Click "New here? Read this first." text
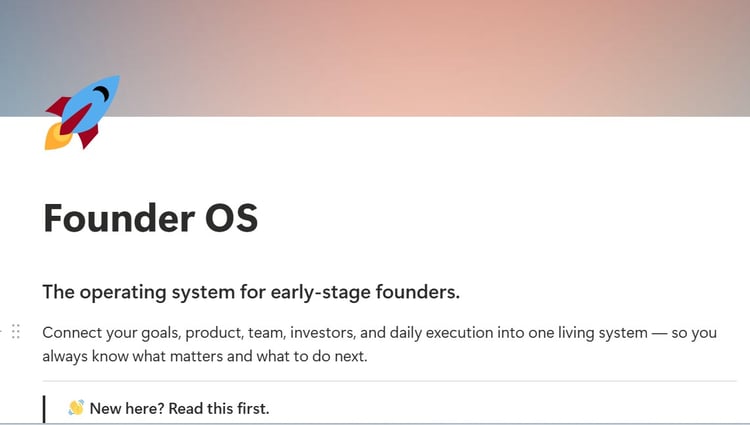The image size is (750, 425). click(179, 408)
